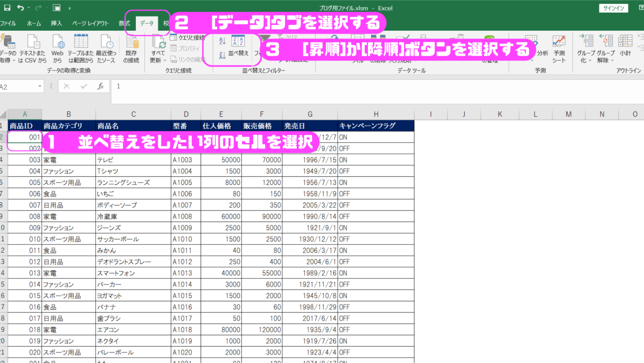Click the fx insert function symbol

(101, 86)
